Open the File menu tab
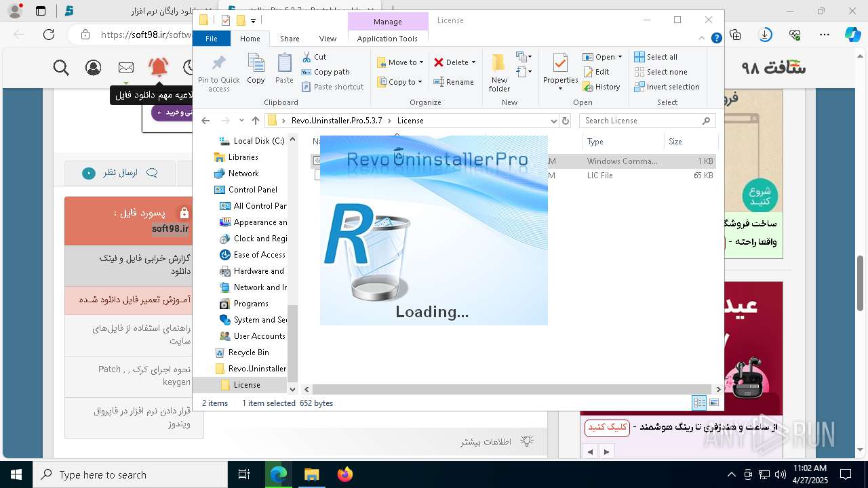 click(212, 39)
